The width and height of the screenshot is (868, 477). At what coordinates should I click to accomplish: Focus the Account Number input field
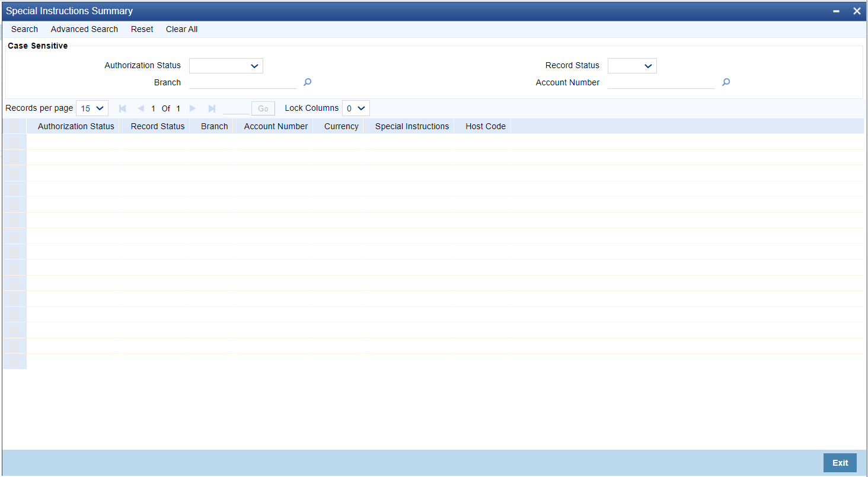click(x=662, y=82)
